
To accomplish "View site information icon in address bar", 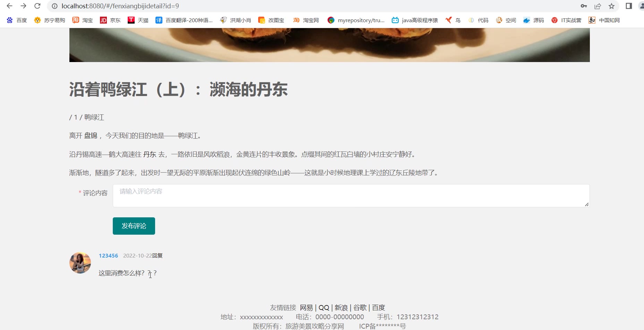I will click(54, 6).
